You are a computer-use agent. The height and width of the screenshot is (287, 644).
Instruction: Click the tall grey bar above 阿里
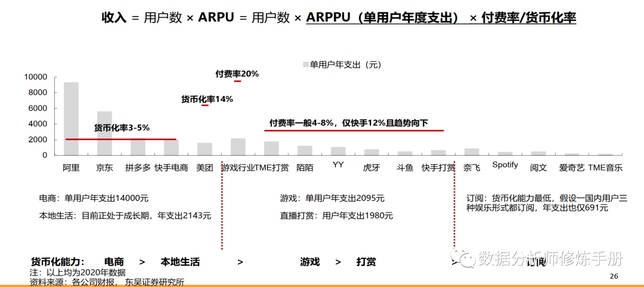(71, 119)
